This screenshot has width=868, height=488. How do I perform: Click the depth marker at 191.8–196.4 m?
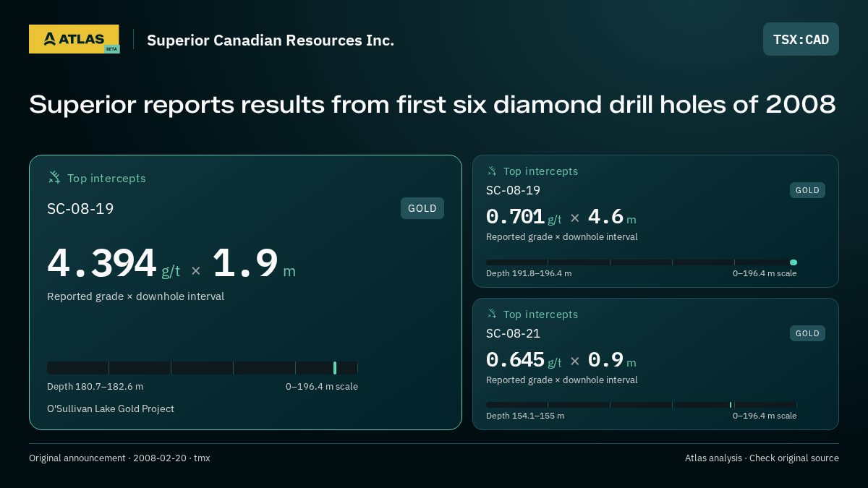click(x=793, y=262)
